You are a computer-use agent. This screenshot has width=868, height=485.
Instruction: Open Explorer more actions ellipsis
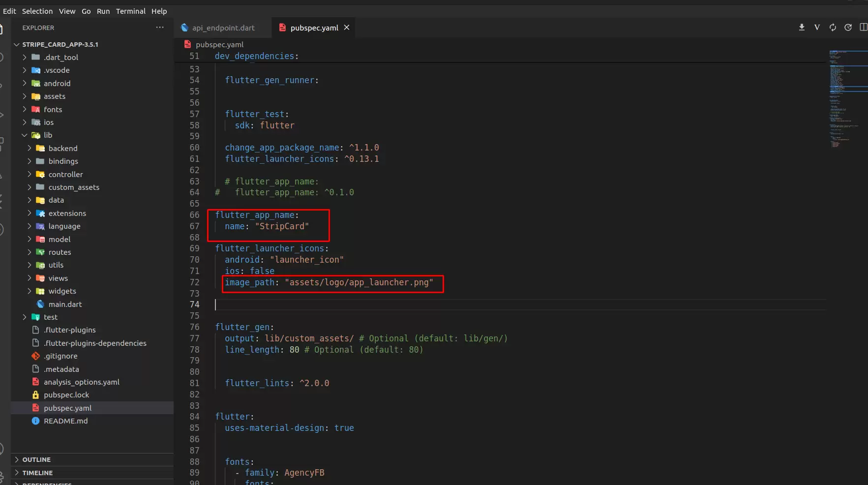[x=160, y=28]
